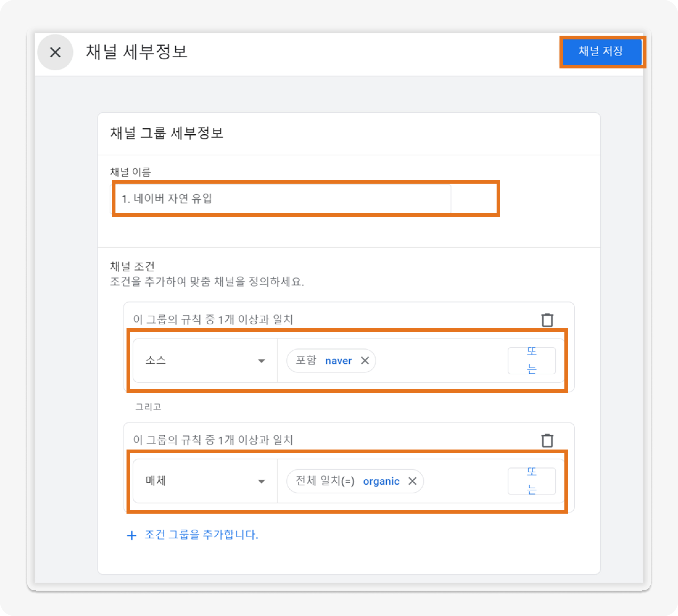The image size is (678, 616).
Task: Close the 채널 세부정보 panel
Action: tap(55, 53)
